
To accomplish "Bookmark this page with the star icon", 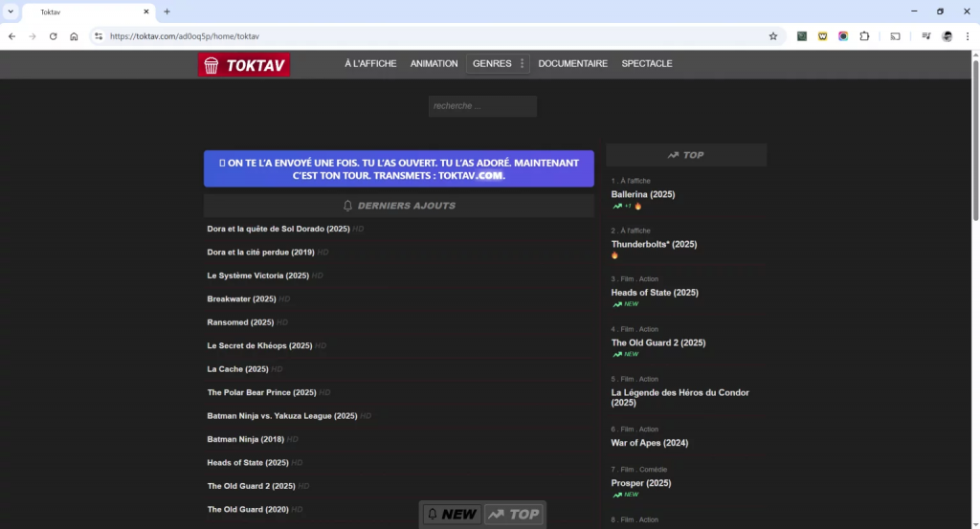I will [773, 36].
